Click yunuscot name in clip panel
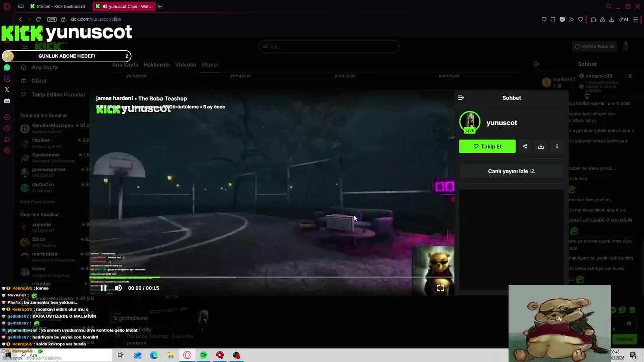 coord(501,123)
